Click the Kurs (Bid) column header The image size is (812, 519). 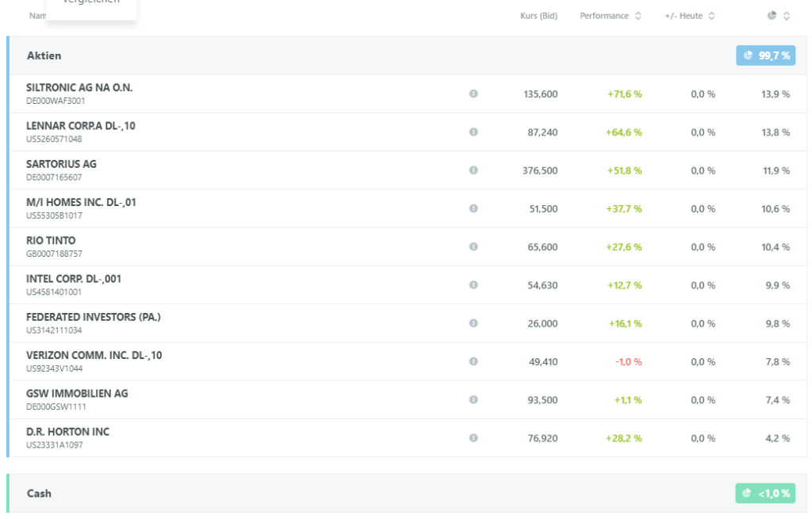[538, 16]
